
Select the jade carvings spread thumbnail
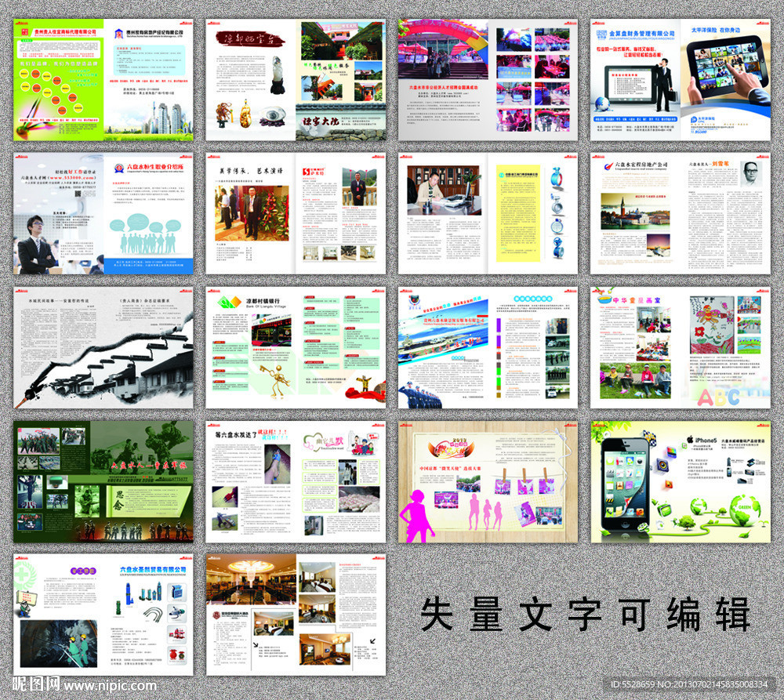click(296, 80)
